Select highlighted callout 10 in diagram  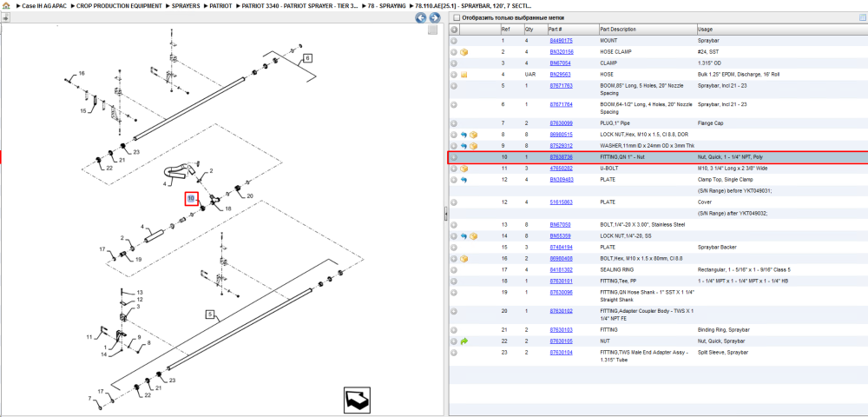pos(191,198)
